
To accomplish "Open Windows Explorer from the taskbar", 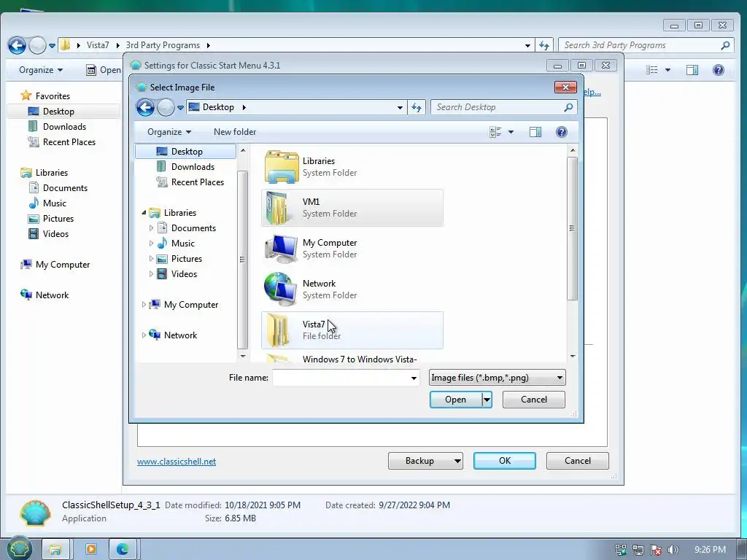I will coord(55,549).
